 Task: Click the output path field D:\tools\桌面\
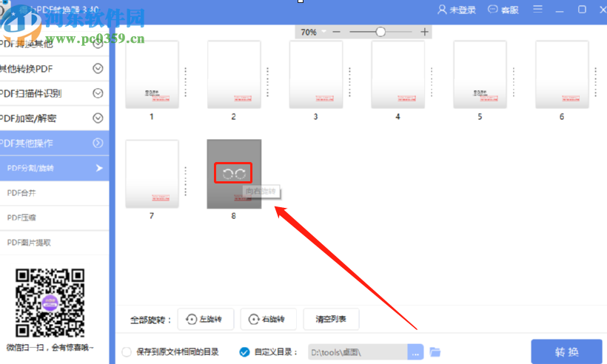[x=358, y=352]
